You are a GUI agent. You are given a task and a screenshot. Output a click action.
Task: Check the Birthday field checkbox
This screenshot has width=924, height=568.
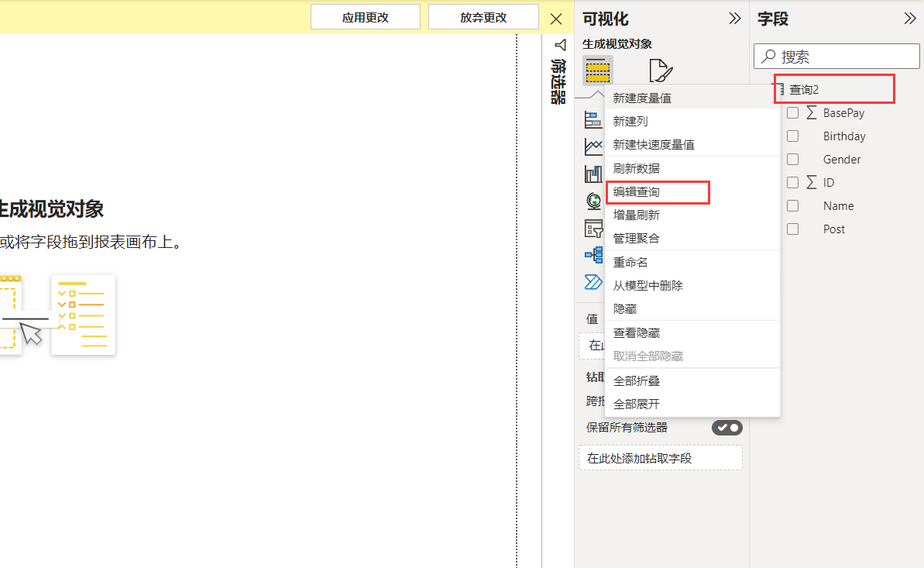pyautogui.click(x=792, y=136)
